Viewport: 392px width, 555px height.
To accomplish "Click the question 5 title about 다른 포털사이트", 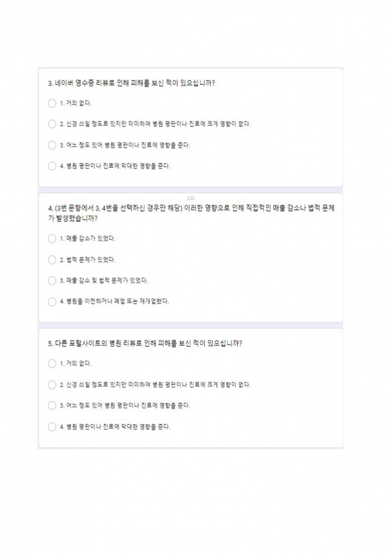I will 145,344.
